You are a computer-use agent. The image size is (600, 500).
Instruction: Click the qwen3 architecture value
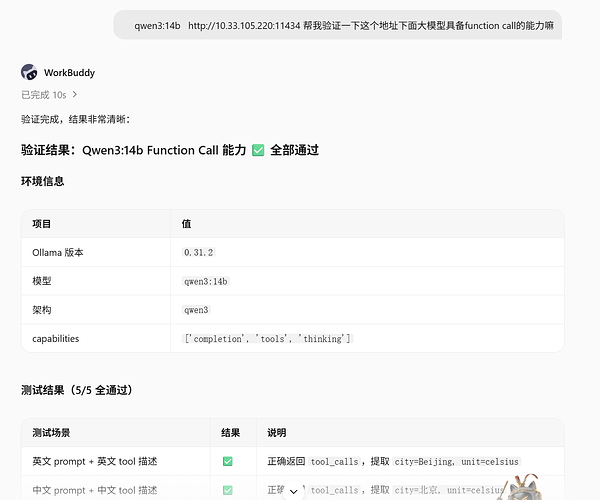tap(196, 310)
